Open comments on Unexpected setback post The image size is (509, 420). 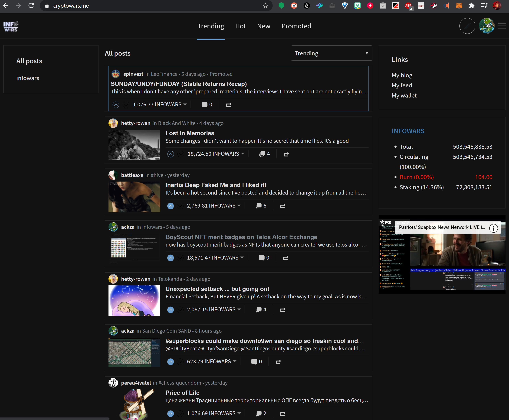pos(261,309)
